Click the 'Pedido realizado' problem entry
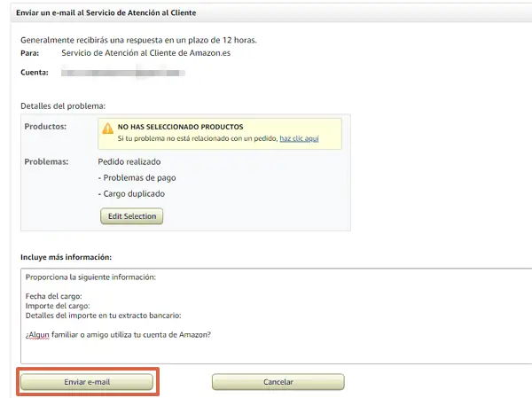 click(129, 162)
